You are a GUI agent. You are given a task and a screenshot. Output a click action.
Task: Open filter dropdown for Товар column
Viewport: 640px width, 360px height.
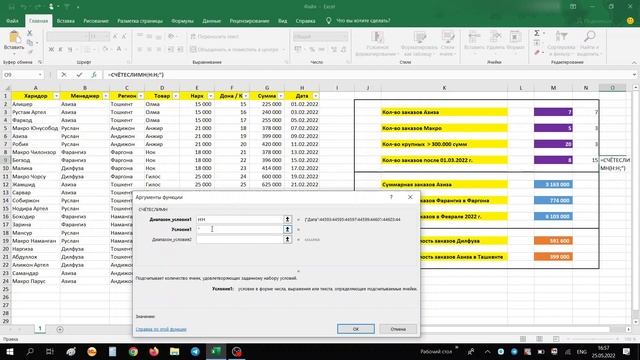pyautogui.click(x=176, y=96)
